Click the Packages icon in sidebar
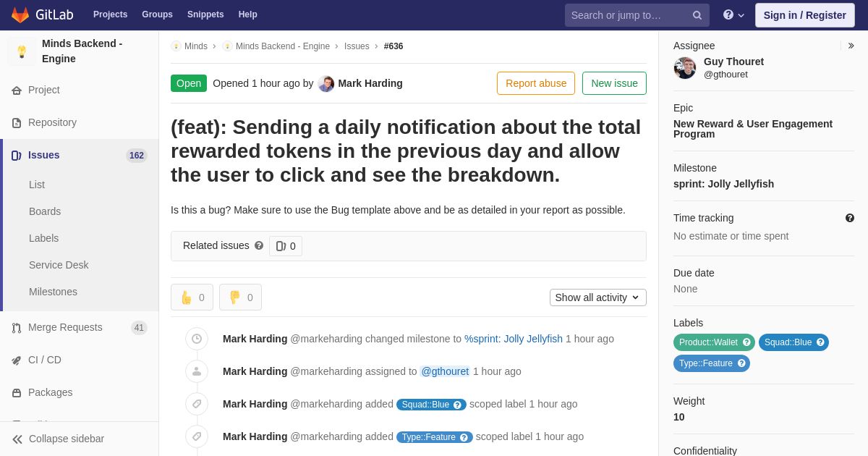 [x=17, y=392]
